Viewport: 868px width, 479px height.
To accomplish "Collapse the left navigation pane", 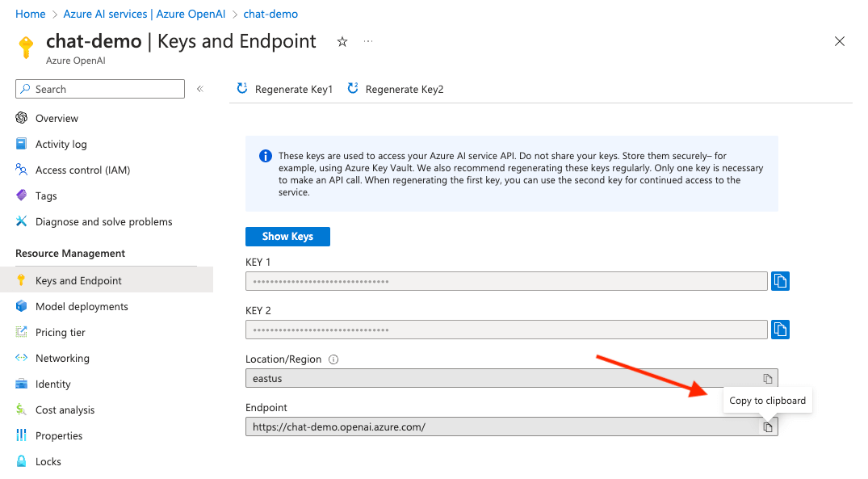I will (199, 89).
